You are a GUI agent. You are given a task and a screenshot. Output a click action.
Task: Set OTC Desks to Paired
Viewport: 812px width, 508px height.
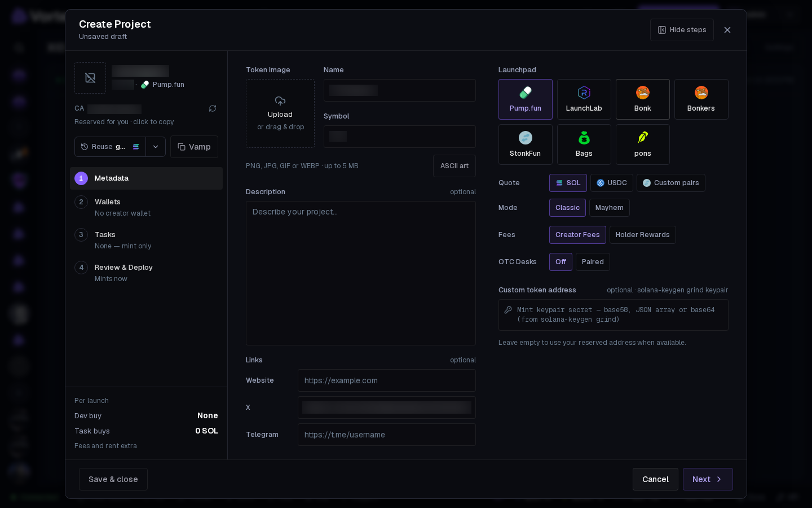593,262
